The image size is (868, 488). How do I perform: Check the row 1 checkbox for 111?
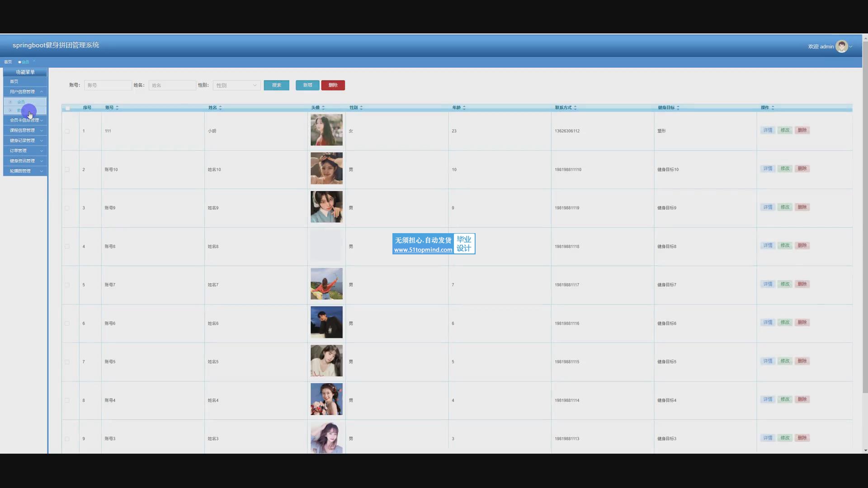[67, 131]
